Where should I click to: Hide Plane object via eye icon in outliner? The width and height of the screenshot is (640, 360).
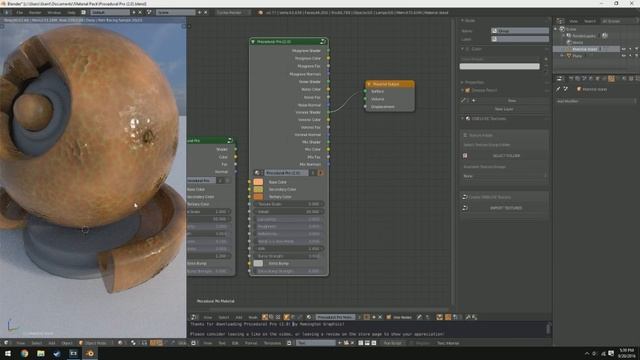(623, 56)
